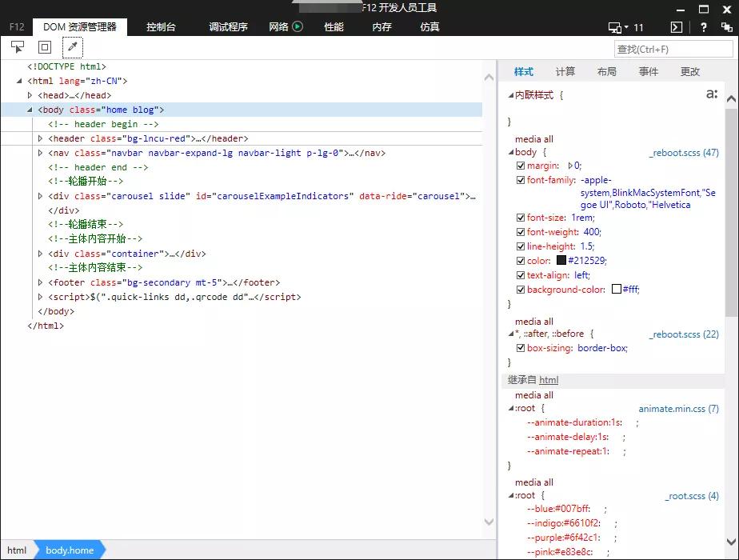Open the _reboot.scss (47) source link

tap(684, 153)
